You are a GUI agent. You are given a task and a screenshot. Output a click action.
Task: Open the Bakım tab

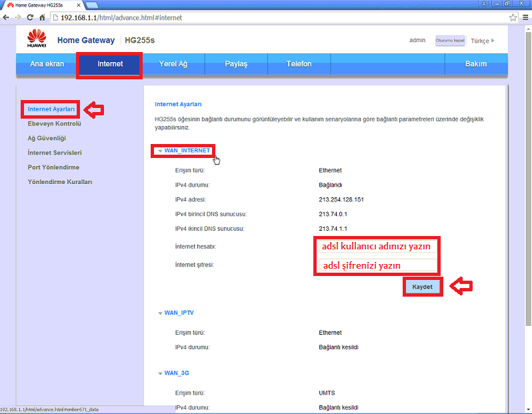[x=476, y=64]
